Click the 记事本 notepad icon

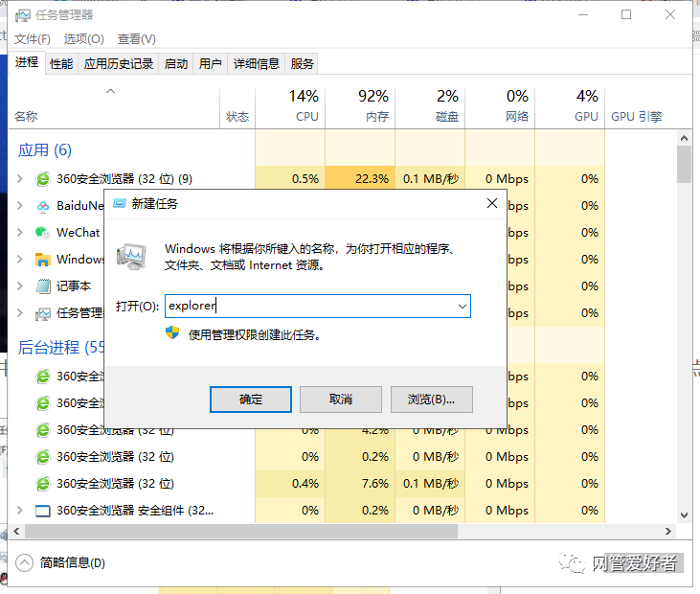tap(43, 286)
